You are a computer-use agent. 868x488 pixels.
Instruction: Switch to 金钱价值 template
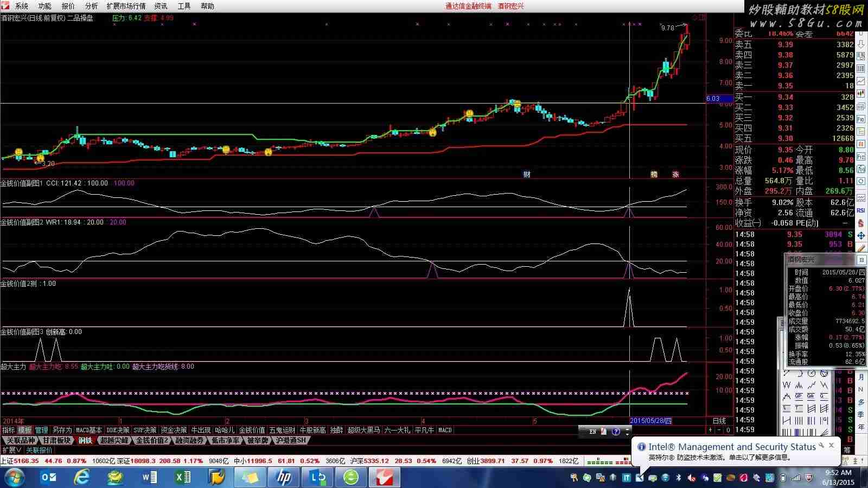(252, 430)
